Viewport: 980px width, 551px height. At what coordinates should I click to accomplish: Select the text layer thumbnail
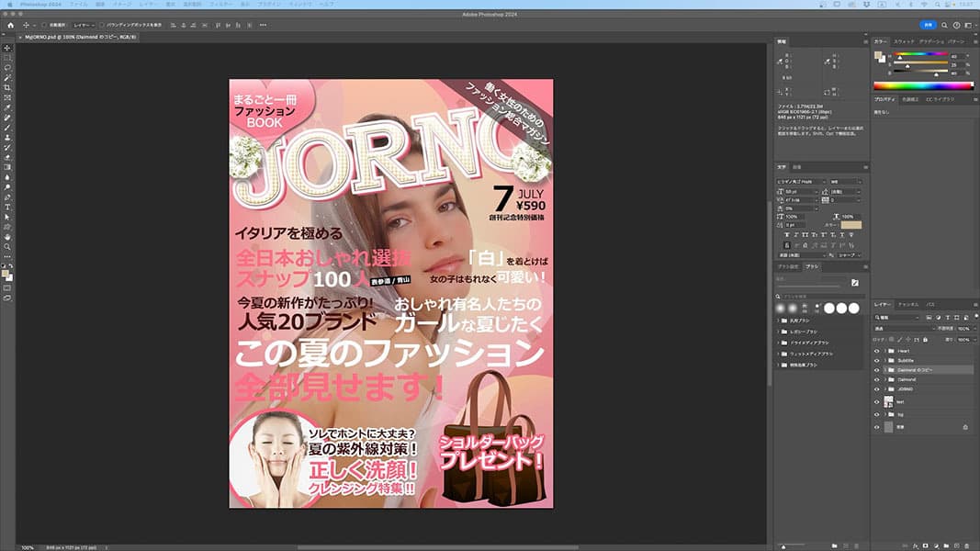tap(888, 402)
